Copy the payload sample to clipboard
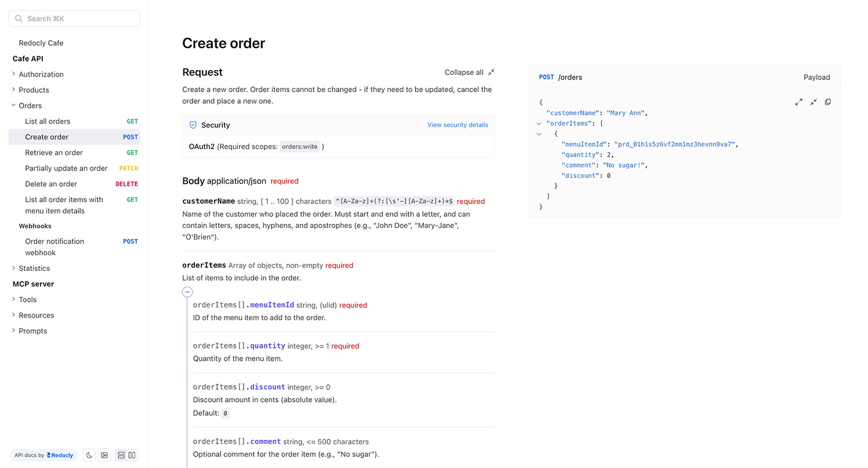The image size is (868, 468). (x=828, y=102)
